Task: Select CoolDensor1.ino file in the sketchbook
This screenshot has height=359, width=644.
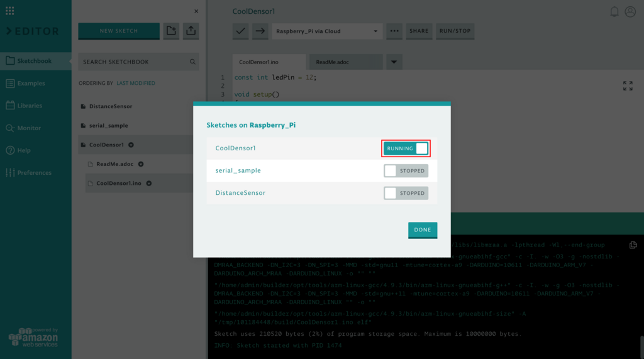Action: click(x=119, y=183)
